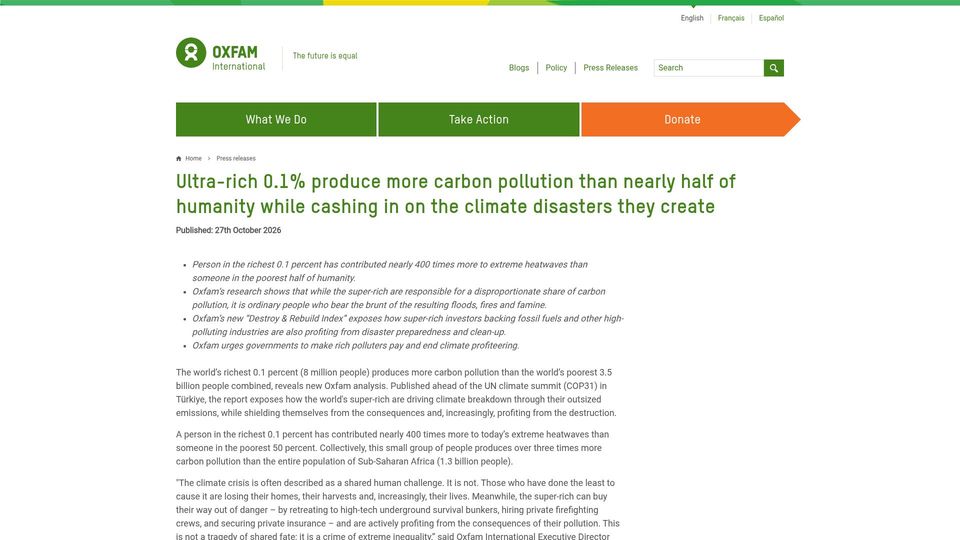Click the paragraph mentioning Sub-Saharan Africa

click(392, 448)
